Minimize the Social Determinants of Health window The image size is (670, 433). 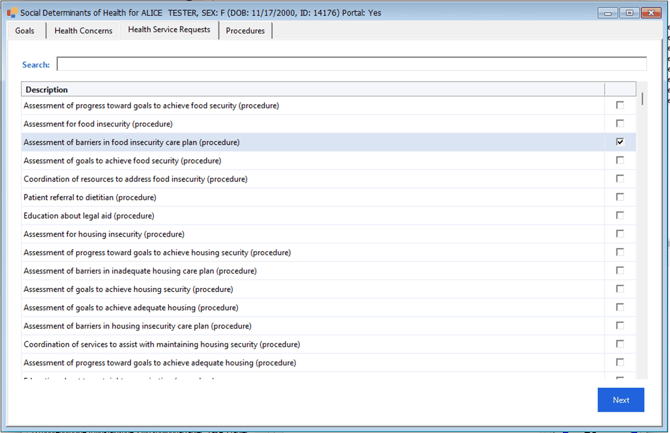pyautogui.click(x=607, y=13)
